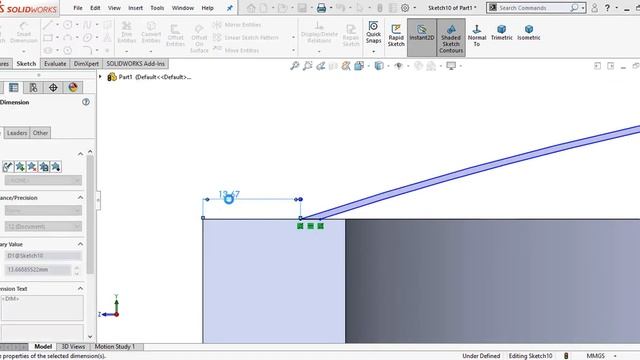Switch to Normal To view

pos(477,35)
